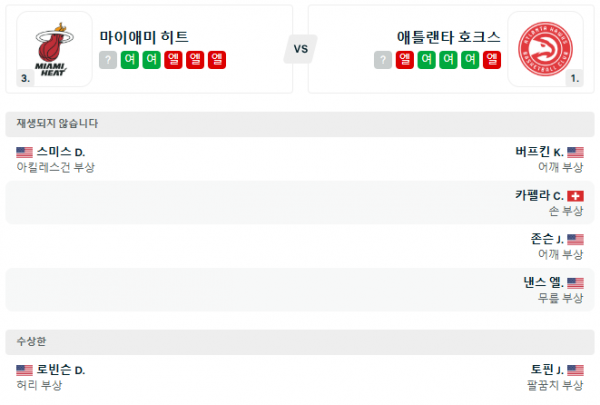Select the last red 엘 badge under 마이애미 히트
The height and width of the screenshot is (405, 600).
click(x=217, y=60)
